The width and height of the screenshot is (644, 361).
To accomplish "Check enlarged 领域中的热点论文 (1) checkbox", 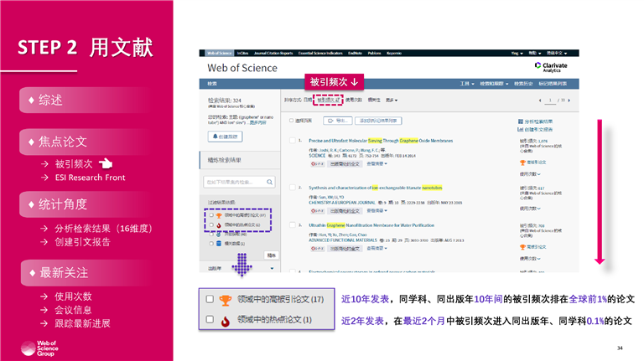I will (x=210, y=319).
